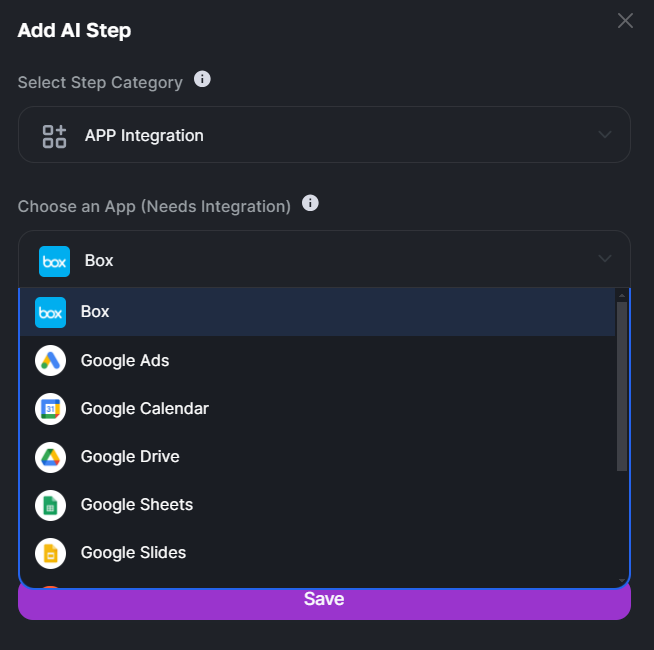Collapse the Box app selector chevron
Screen dimensions: 654x650
click(x=605, y=259)
